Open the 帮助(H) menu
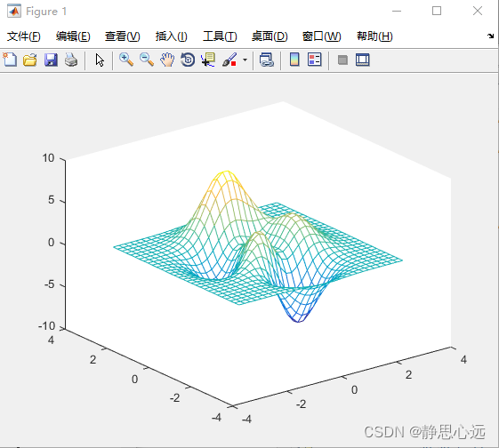 pos(374,36)
